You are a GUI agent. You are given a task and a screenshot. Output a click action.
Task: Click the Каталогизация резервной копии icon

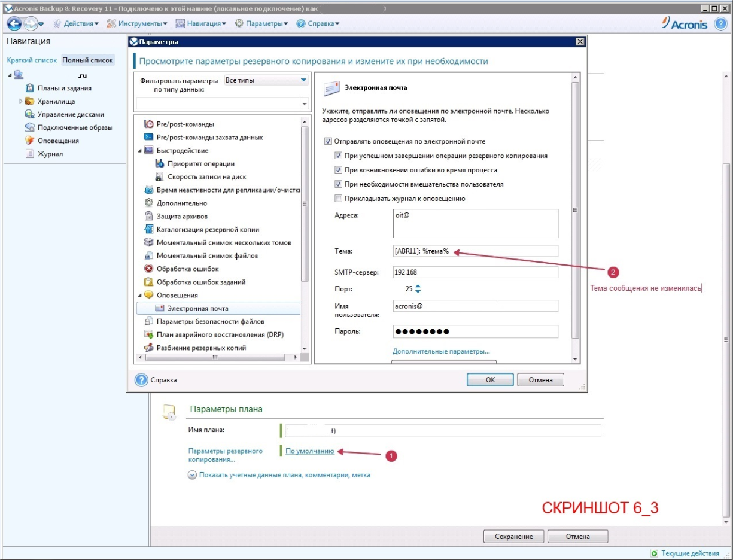coord(150,230)
